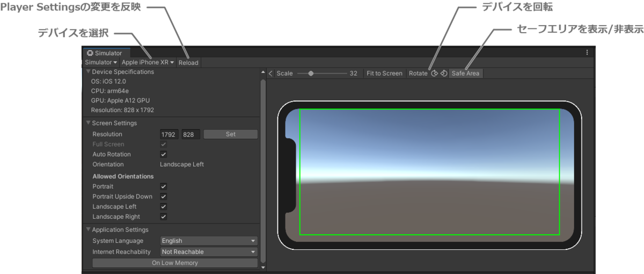Viewport: 644px width, 274px height.
Task: Click scrollbar up arrow in settings panel
Action: pos(263,72)
